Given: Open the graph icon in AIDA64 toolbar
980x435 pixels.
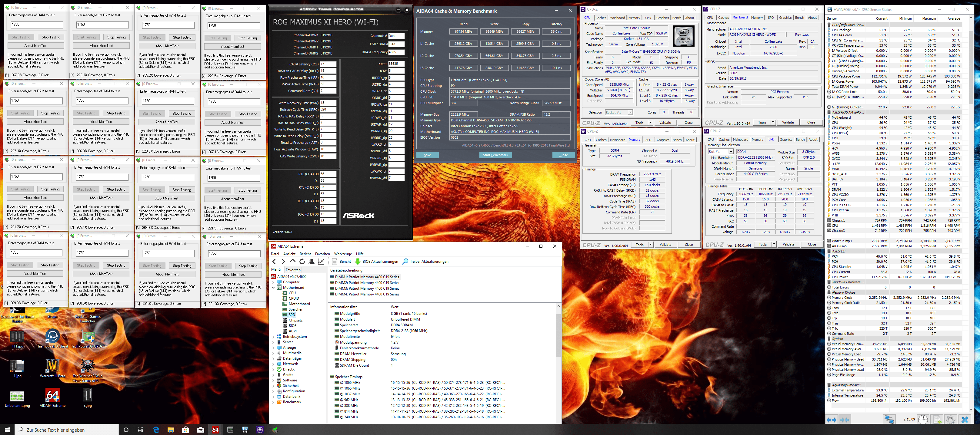Looking at the screenshot, I should click(321, 261).
